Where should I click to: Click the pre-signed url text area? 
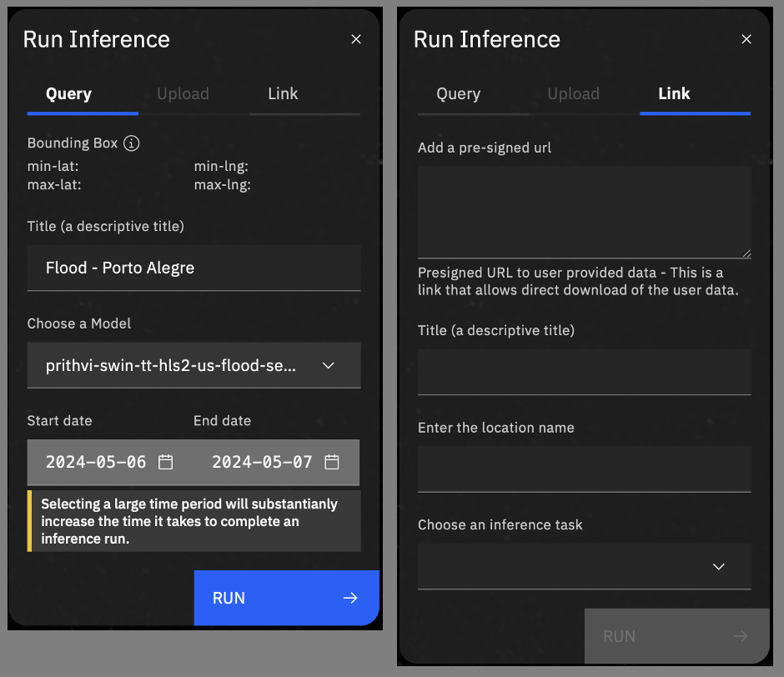(584, 212)
